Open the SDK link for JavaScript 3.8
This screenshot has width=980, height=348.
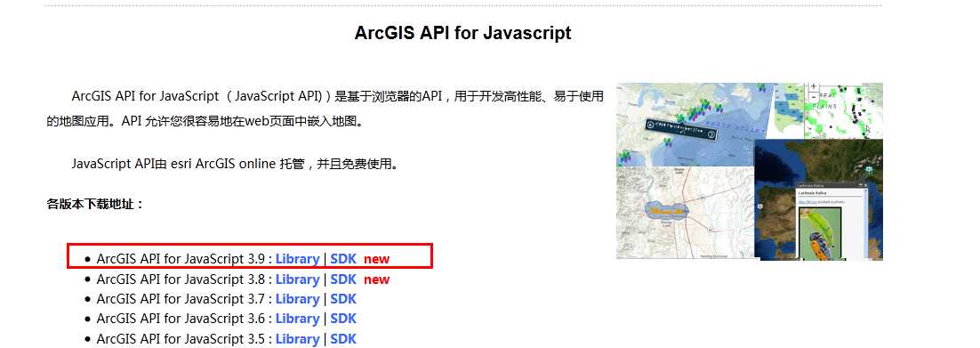343,279
